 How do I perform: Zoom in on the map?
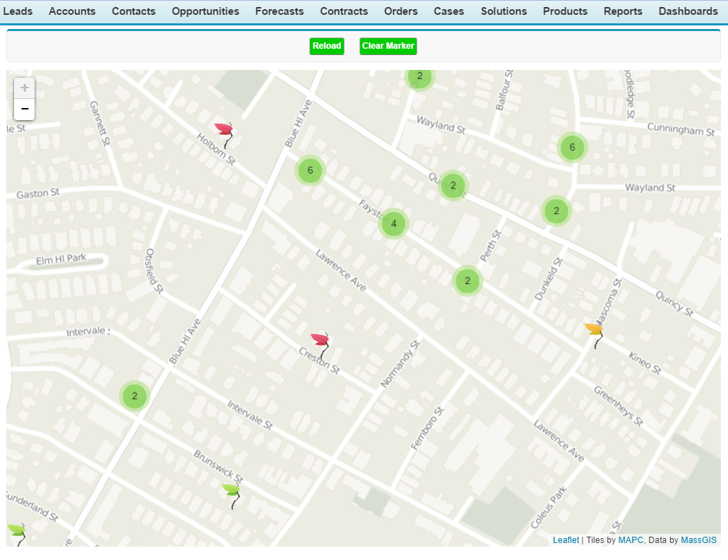coord(24,88)
